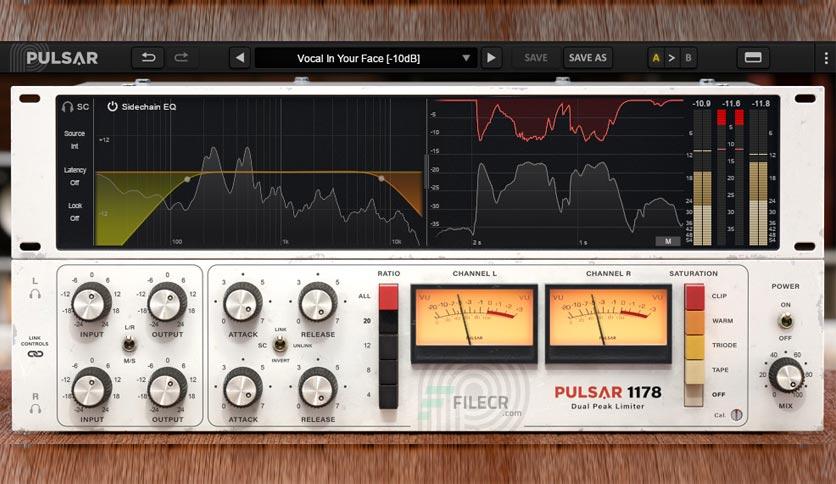Go to next preset with right arrow
Image resolution: width=836 pixels, height=484 pixels.
tap(491, 58)
